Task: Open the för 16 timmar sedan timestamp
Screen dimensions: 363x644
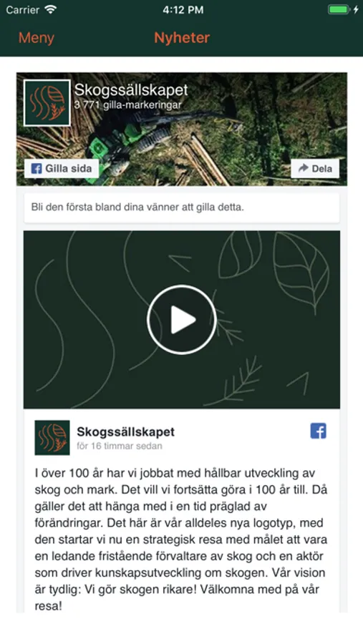Action: (x=120, y=446)
